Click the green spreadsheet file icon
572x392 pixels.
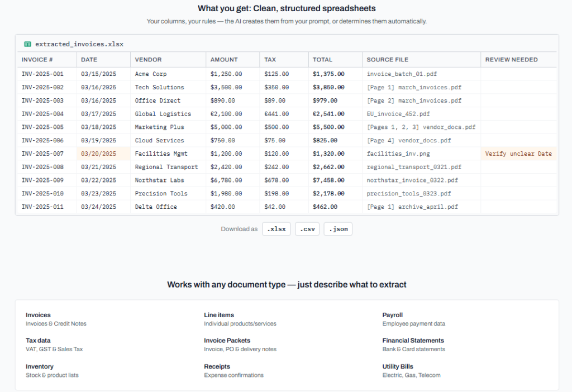click(27, 44)
